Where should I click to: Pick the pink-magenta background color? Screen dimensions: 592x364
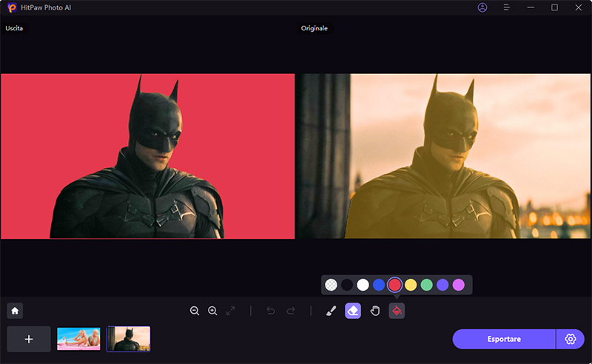click(x=458, y=285)
